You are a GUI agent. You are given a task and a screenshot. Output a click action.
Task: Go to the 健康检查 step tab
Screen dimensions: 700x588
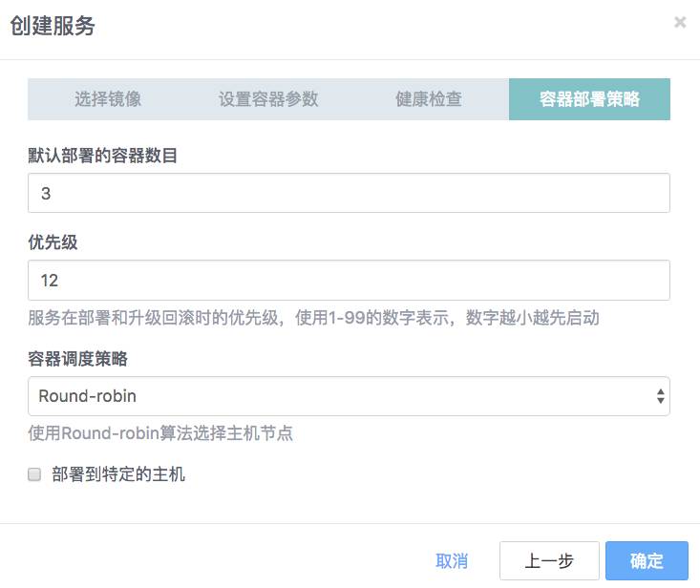click(x=429, y=99)
